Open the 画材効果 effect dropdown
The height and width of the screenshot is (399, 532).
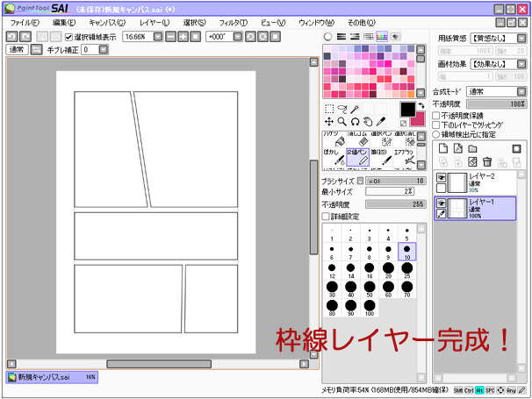point(521,64)
